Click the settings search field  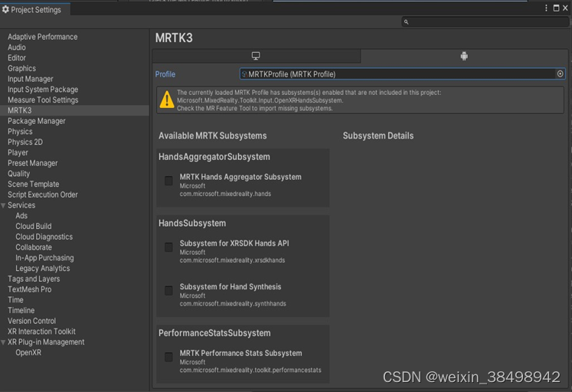point(485,22)
